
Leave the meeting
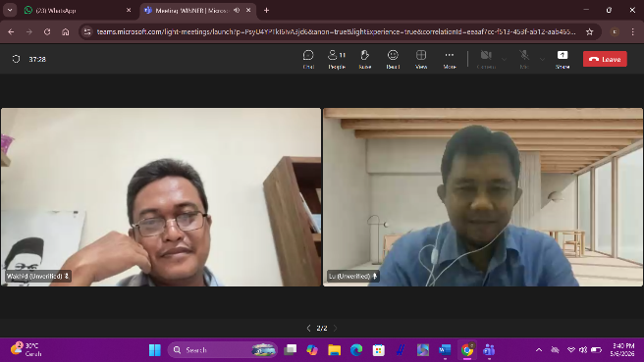click(x=605, y=59)
